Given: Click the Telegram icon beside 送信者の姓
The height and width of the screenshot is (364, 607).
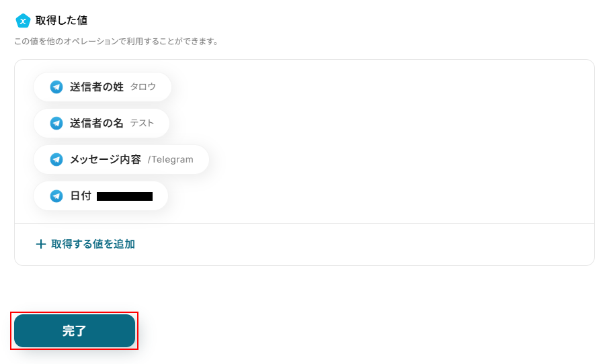Looking at the screenshot, I should click(x=56, y=87).
